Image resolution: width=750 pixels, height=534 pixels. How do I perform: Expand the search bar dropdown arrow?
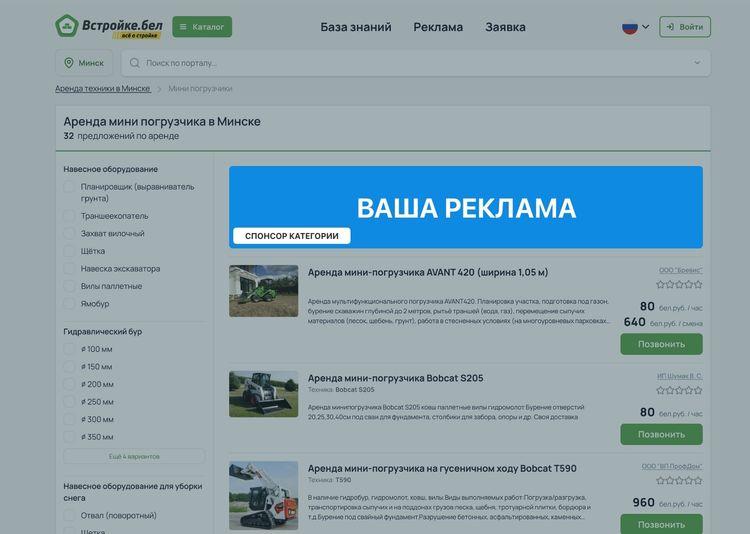pos(697,63)
